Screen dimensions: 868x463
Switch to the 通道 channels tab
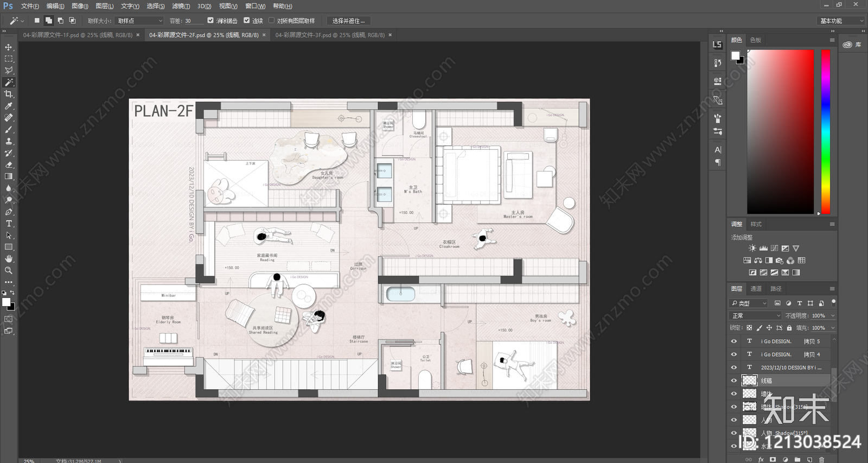coord(756,289)
